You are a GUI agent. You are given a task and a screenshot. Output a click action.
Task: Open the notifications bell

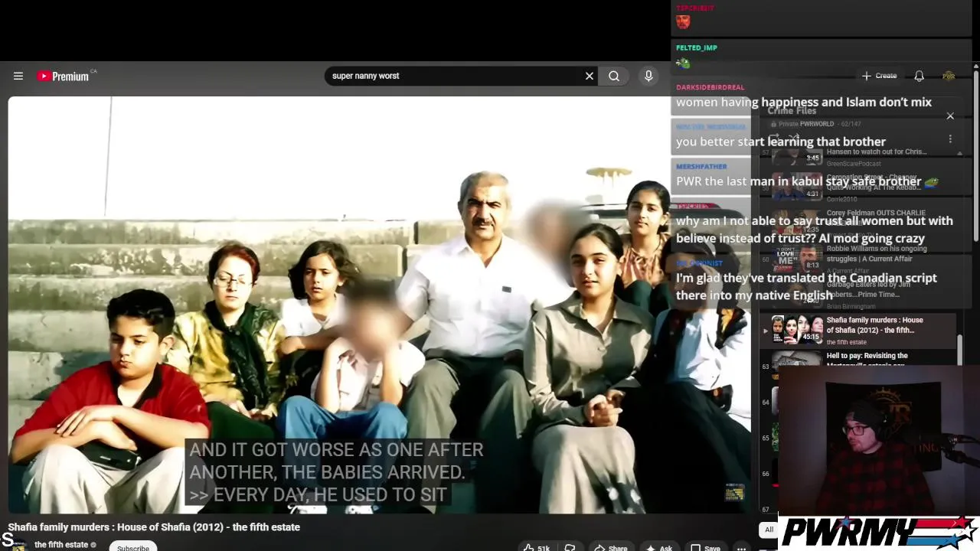[919, 76]
